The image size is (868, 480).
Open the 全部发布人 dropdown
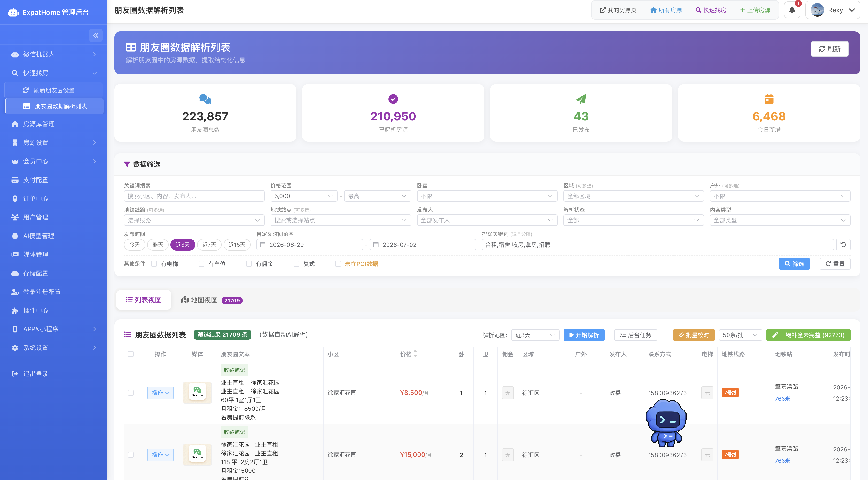coord(487,220)
